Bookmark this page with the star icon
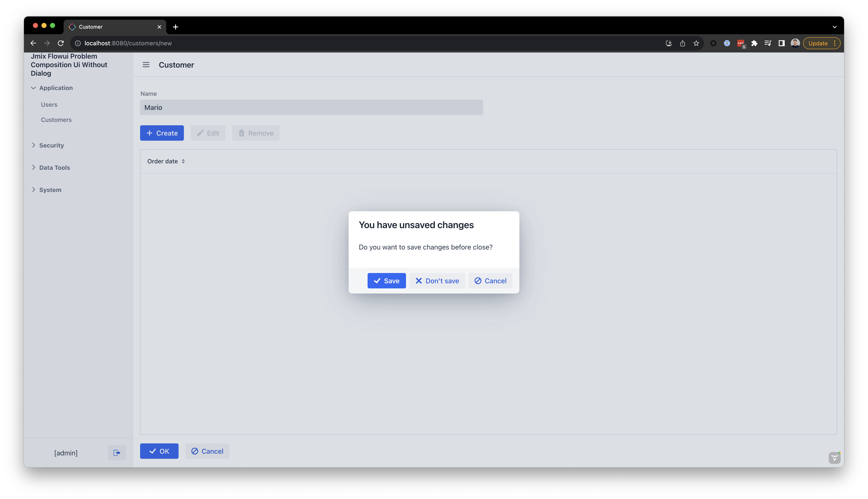 tap(696, 43)
